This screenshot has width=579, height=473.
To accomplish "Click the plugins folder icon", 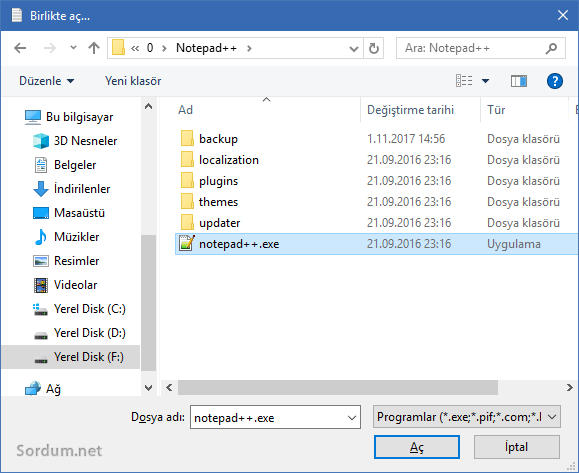I will (187, 180).
